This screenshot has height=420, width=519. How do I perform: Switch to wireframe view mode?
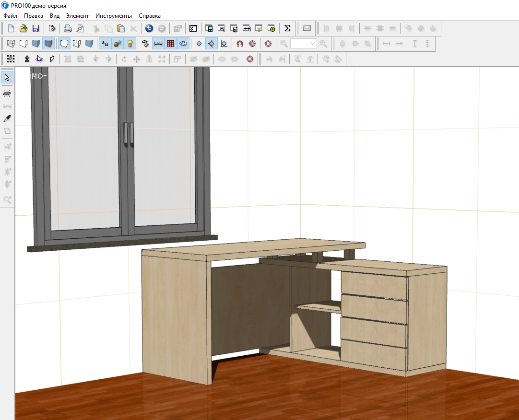pyautogui.click(x=11, y=44)
